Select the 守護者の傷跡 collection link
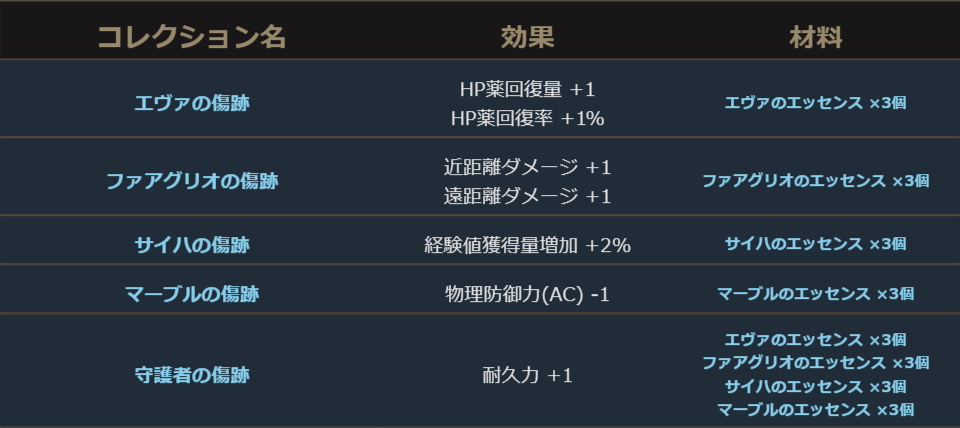 pyautogui.click(x=192, y=376)
